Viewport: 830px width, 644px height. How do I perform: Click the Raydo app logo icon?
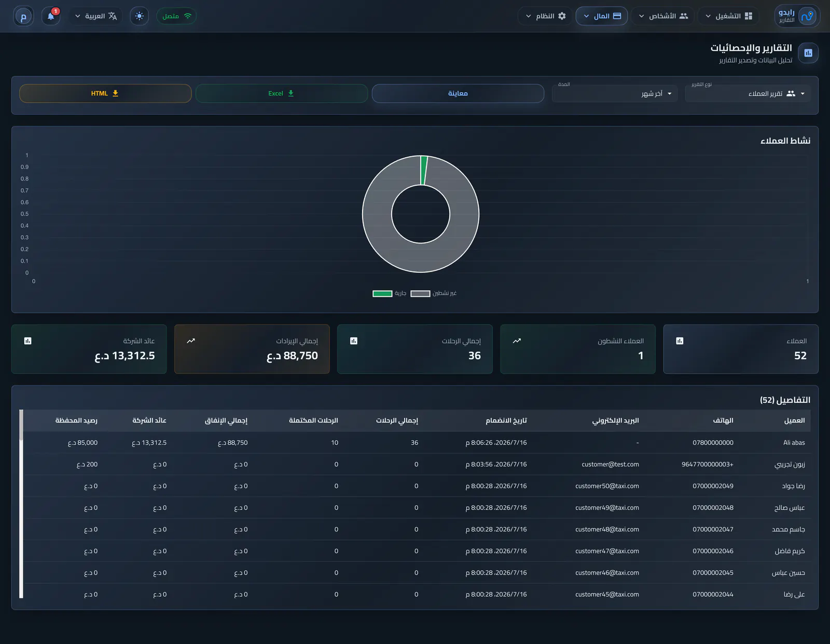(807, 16)
